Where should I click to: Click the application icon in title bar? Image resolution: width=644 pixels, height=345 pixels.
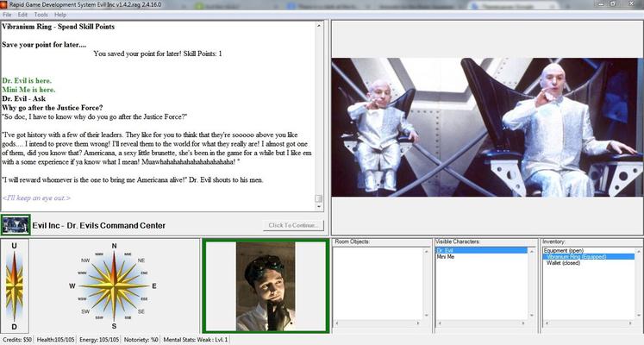point(4,4)
